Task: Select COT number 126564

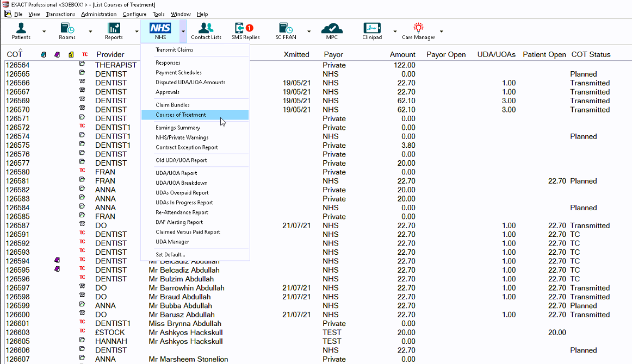Action: (x=18, y=65)
